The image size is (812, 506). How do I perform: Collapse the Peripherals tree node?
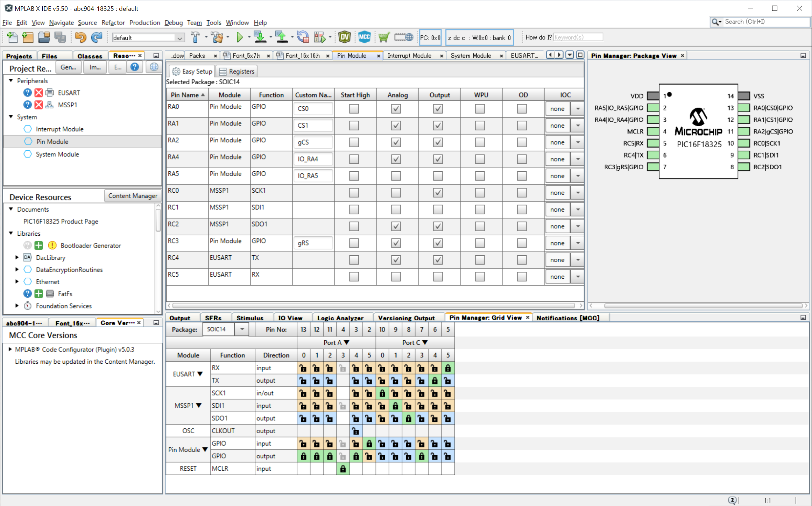click(x=11, y=81)
